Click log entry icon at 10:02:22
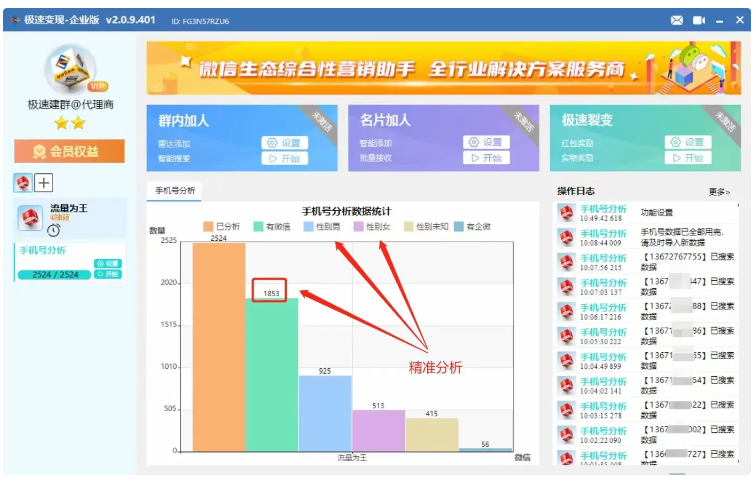 point(567,435)
